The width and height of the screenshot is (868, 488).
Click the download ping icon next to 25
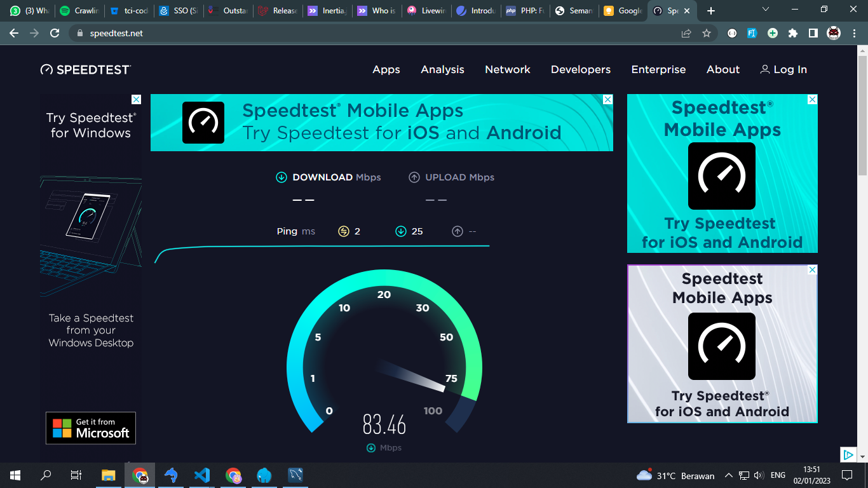[400, 231]
